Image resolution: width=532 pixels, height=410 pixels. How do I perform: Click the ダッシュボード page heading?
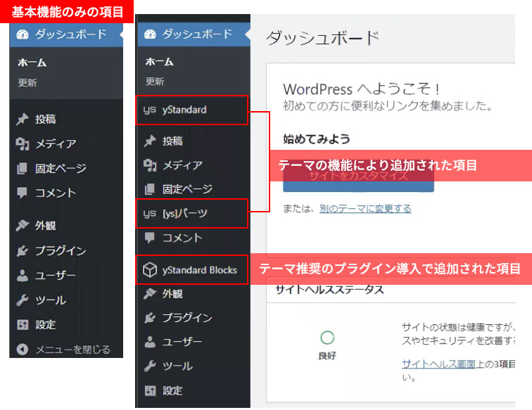click(322, 38)
